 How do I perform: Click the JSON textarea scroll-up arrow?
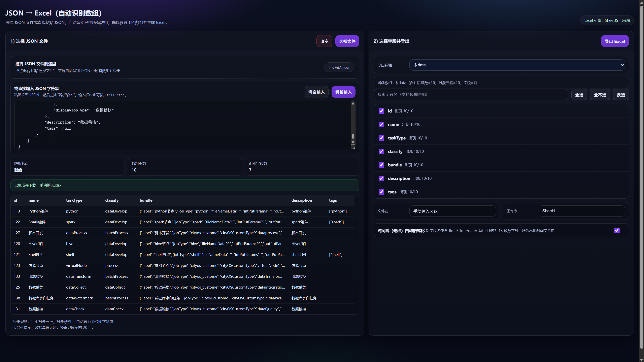pos(353,103)
